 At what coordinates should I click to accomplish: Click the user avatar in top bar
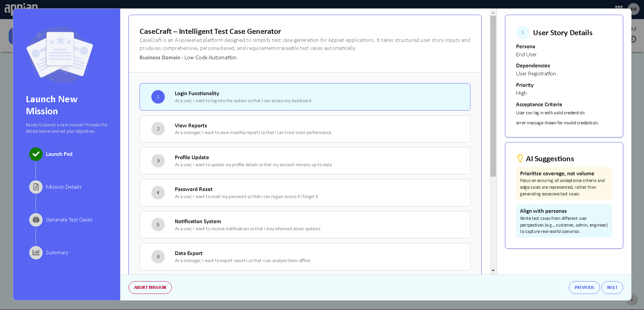click(633, 9)
